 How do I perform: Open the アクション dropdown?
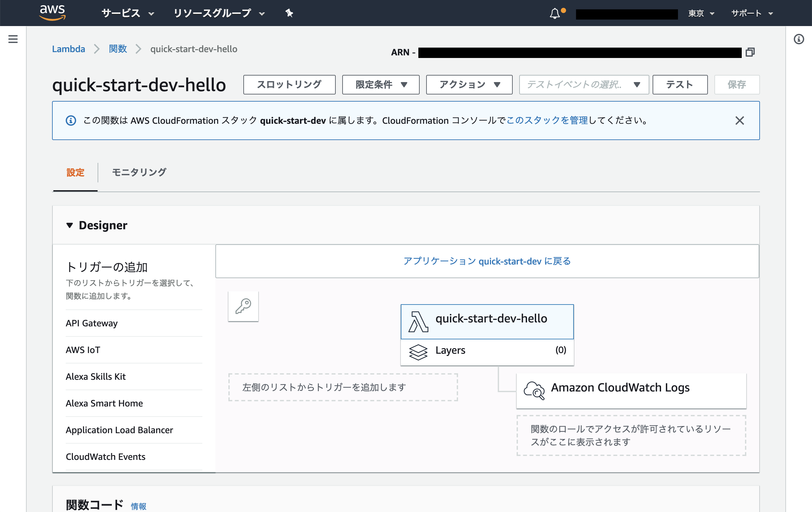click(469, 85)
